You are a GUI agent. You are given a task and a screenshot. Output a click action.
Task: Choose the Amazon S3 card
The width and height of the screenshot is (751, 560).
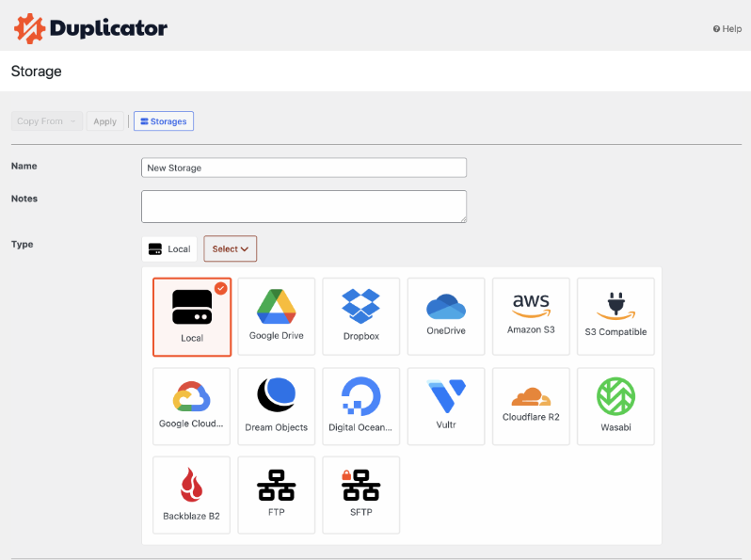[531, 316]
